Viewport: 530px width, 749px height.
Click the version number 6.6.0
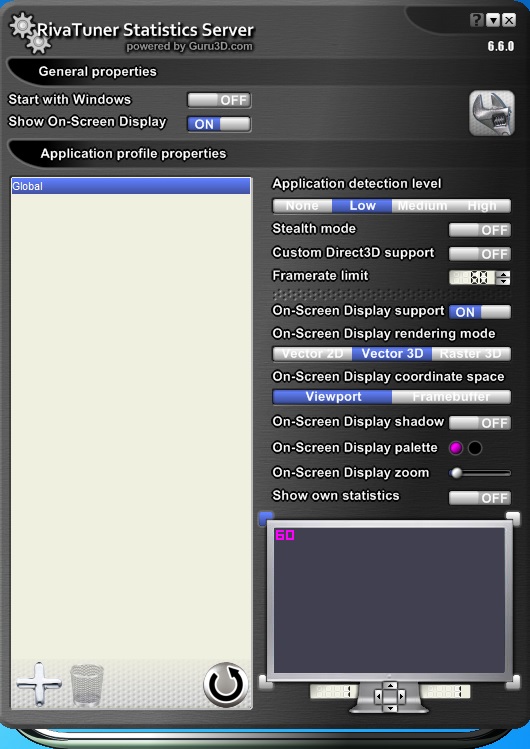tap(501, 46)
